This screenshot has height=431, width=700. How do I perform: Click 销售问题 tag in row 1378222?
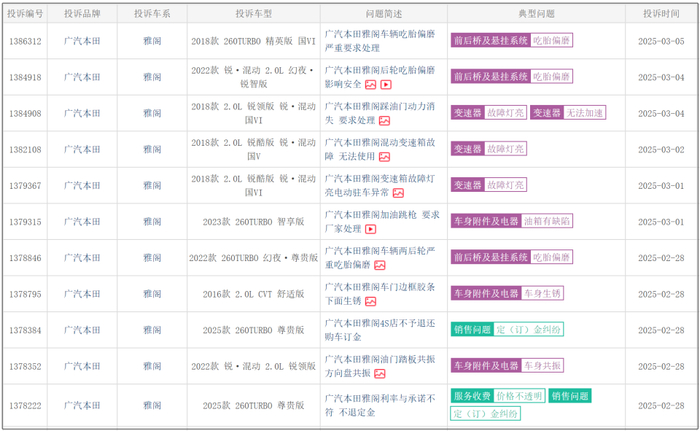point(570,396)
